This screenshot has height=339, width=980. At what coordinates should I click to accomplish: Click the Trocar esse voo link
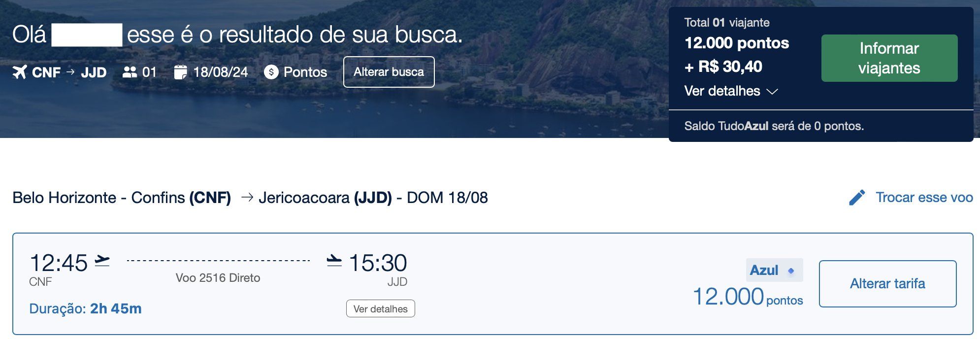click(x=924, y=198)
